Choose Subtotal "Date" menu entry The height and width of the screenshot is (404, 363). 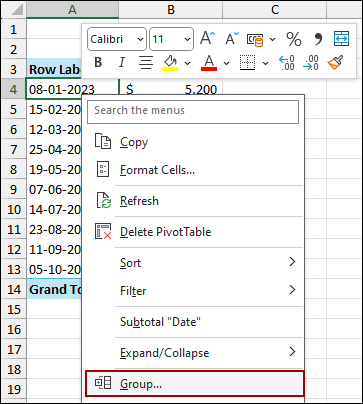pyautogui.click(x=193, y=322)
